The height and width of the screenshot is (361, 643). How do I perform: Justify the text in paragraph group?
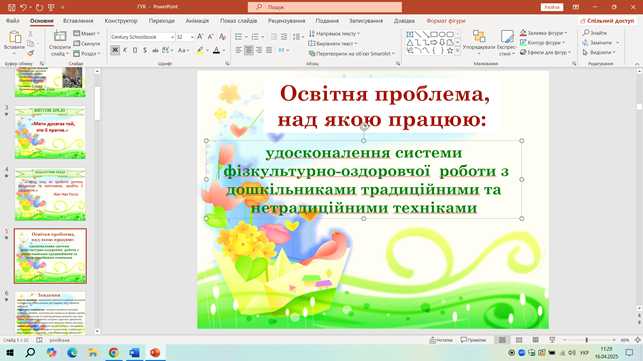tap(269, 50)
